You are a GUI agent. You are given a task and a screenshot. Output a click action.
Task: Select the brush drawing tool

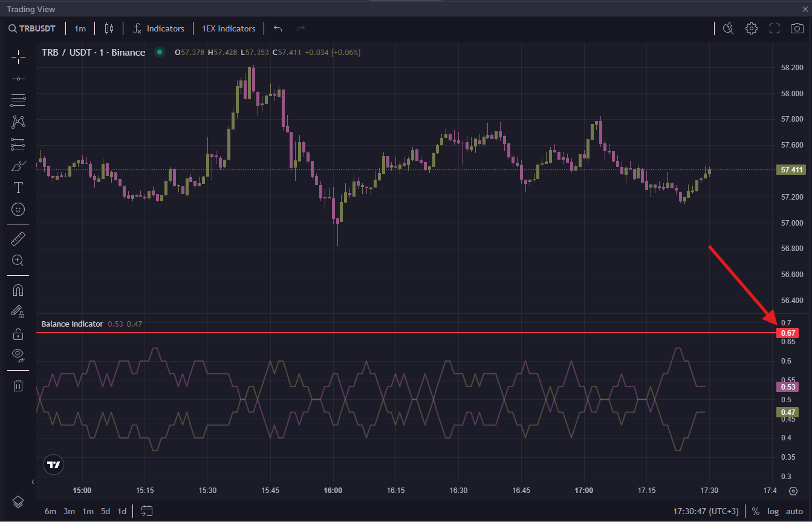18,166
